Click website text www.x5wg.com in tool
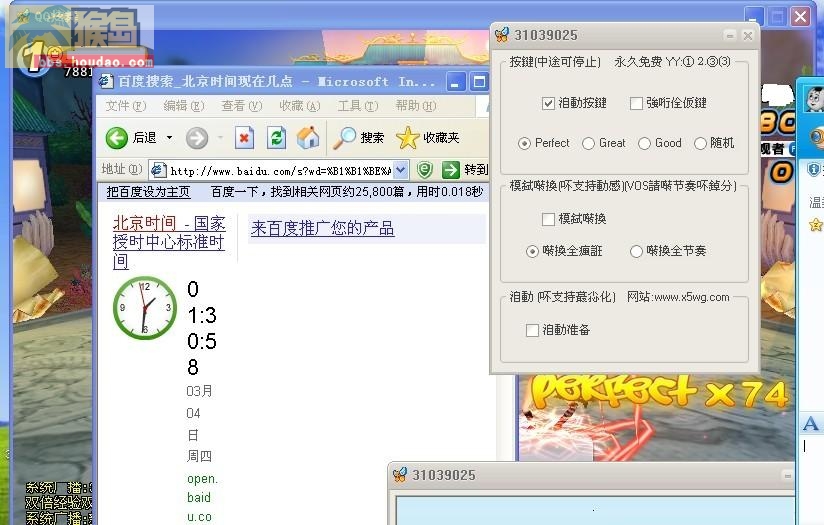824x525 pixels. [691, 297]
